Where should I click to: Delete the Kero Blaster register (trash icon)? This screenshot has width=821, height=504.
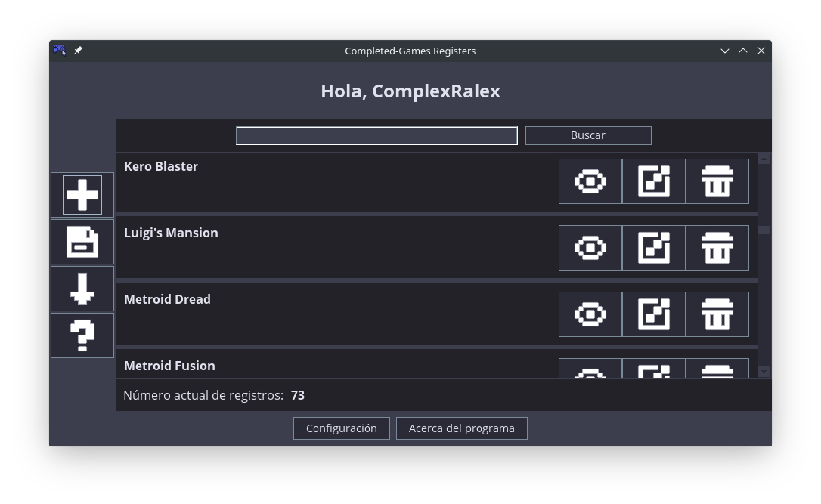click(x=717, y=181)
